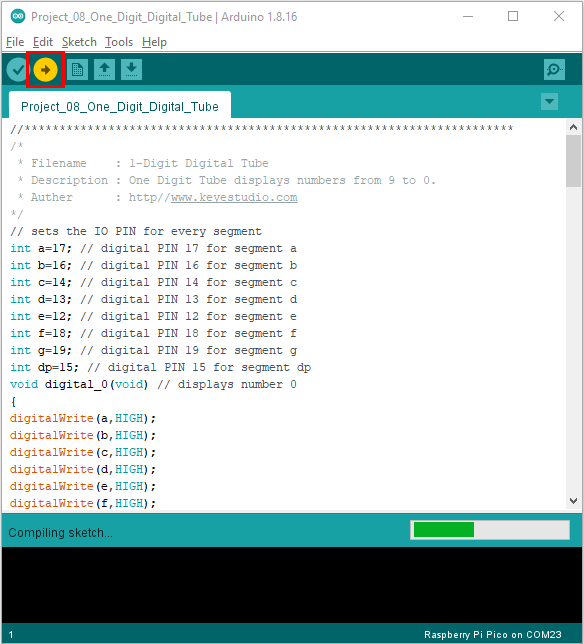The width and height of the screenshot is (584, 644).
Task: Click the green compile progress bar
Action: [444, 530]
